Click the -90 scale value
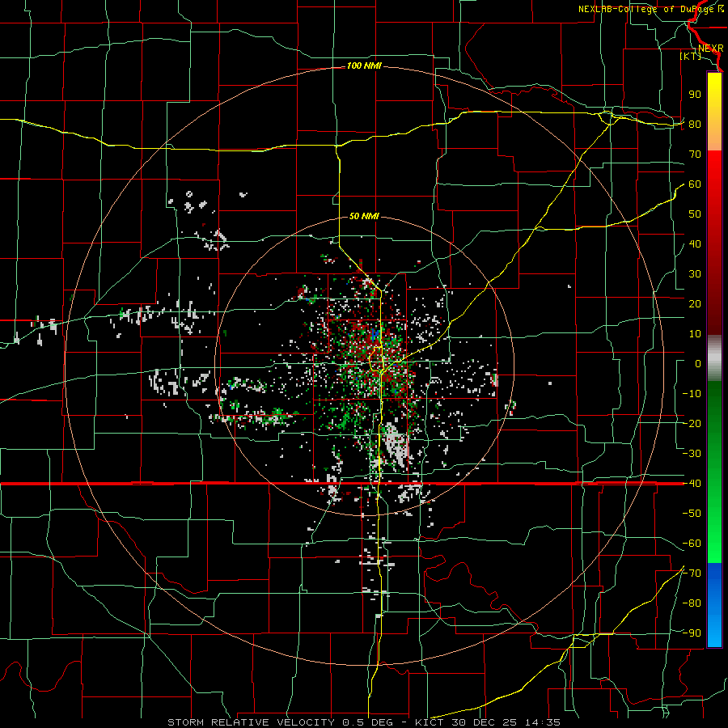Image resolution: width=728 pixels, height=728 pixels. pyautogui.click(x=692, y=633)
